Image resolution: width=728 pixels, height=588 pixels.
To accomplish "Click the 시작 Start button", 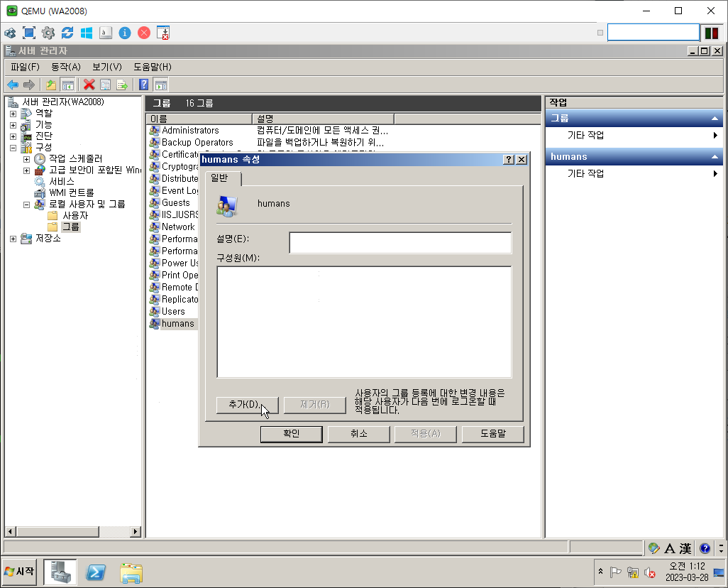I will (x=19, y=572).
